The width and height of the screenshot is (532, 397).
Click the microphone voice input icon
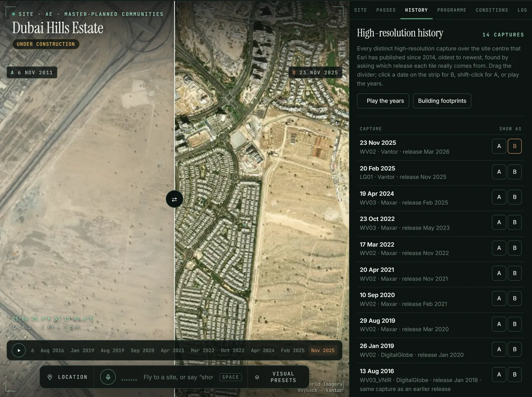click(108, 377)
